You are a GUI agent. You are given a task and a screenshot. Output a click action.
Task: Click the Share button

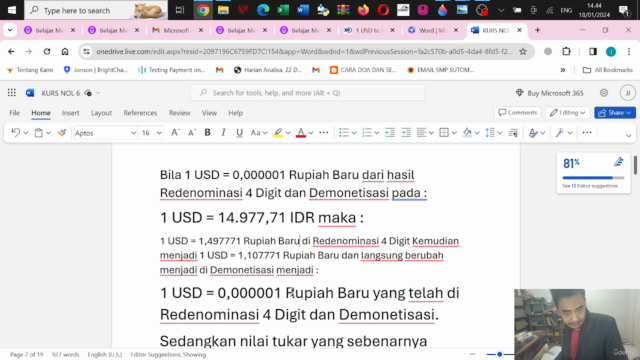(x=615, y=113)
